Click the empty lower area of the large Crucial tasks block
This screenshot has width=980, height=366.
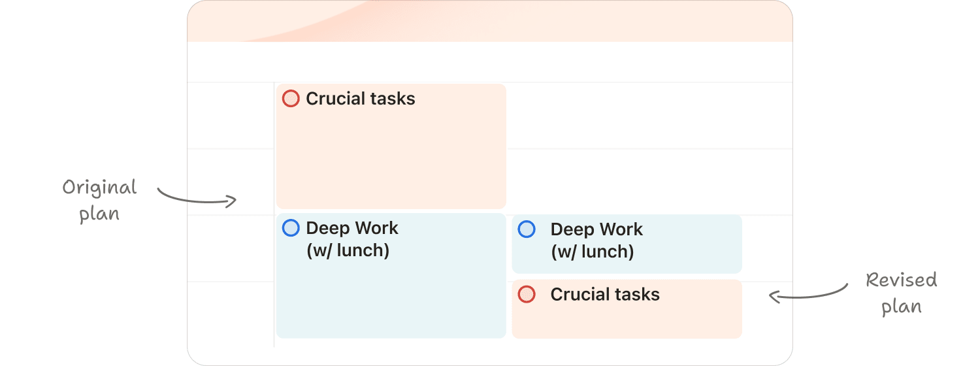click(x=391, y=170)
